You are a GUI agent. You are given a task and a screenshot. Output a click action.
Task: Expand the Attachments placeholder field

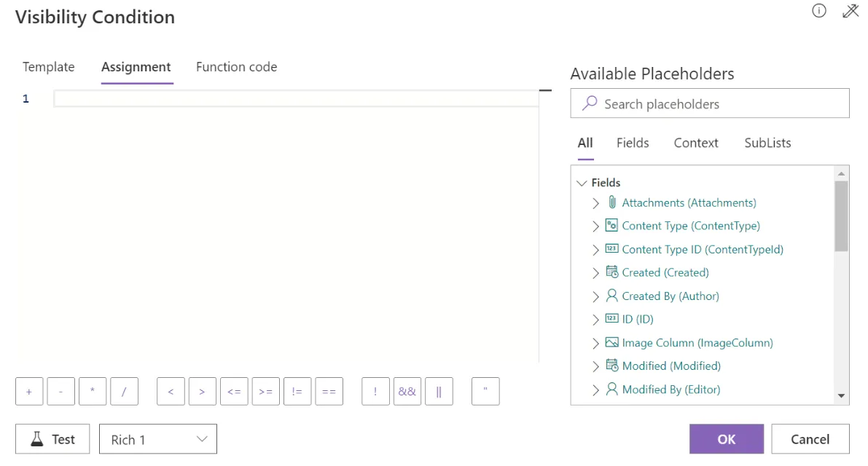coord(595,202)
